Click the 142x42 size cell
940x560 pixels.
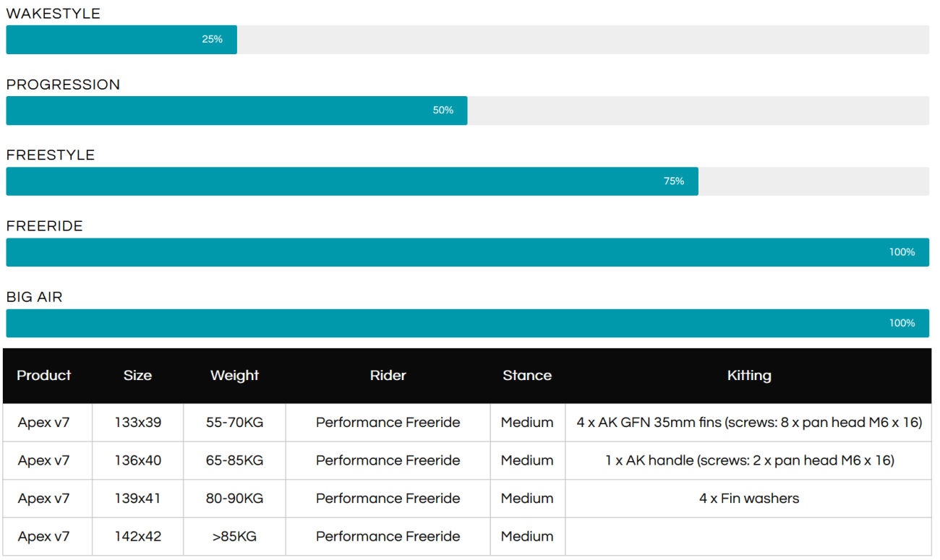(137, 536)
